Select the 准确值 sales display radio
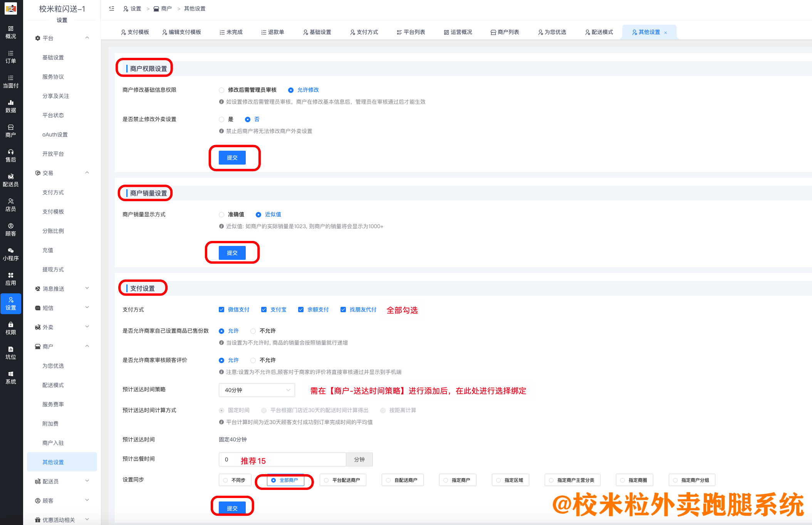This screenshot has height=525, width=812. [221, 215]
